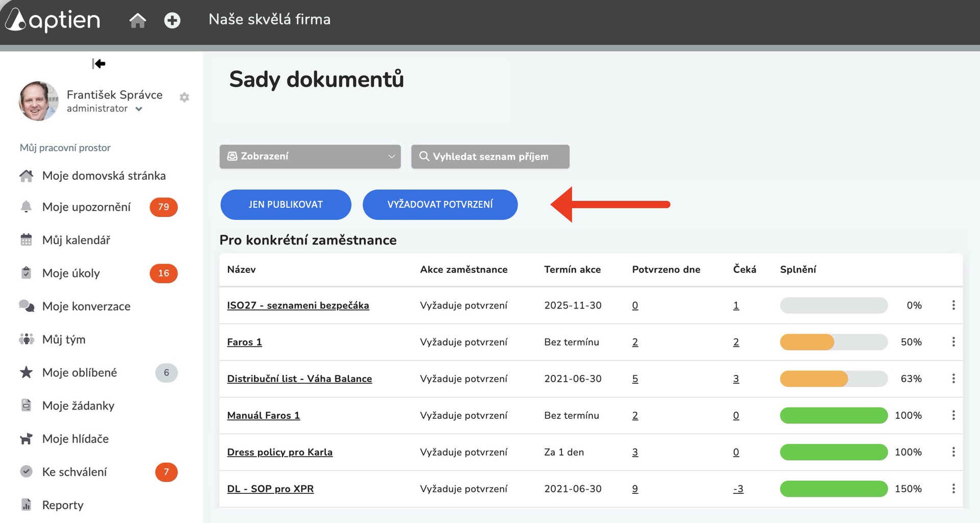Image resolution: width=980 pixels, height=523 pixels.
Task: Click the clipboard icon beside Moje úkoly
Action: 26,273
